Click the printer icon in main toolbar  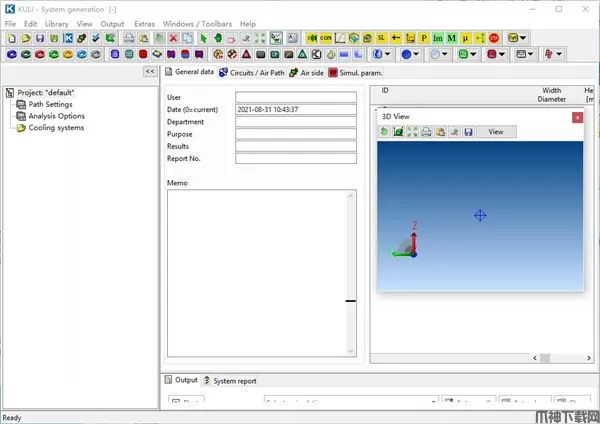click(x=129, y=38)
